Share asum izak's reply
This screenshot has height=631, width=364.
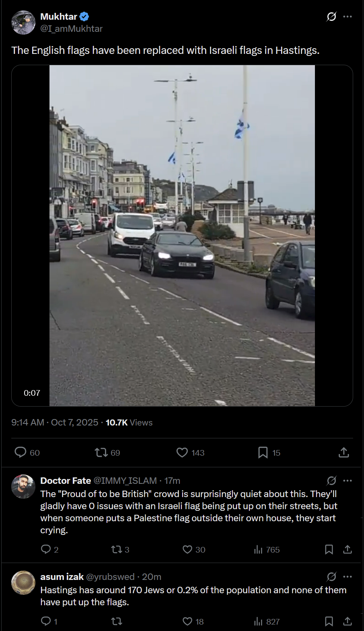coord(348,621)
